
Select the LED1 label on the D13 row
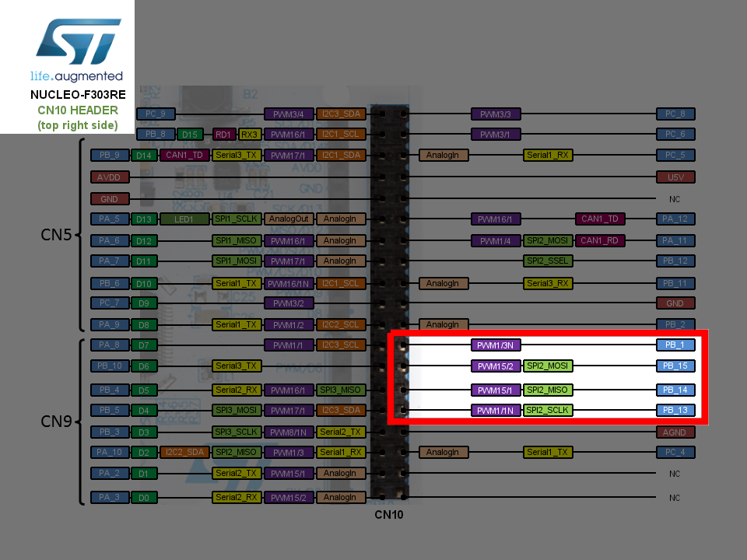tap(184, 219)
